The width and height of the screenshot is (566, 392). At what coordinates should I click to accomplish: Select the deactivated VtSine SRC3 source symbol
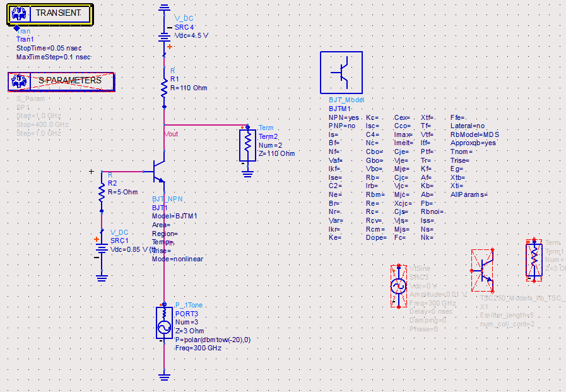click(x=399, y=286)
